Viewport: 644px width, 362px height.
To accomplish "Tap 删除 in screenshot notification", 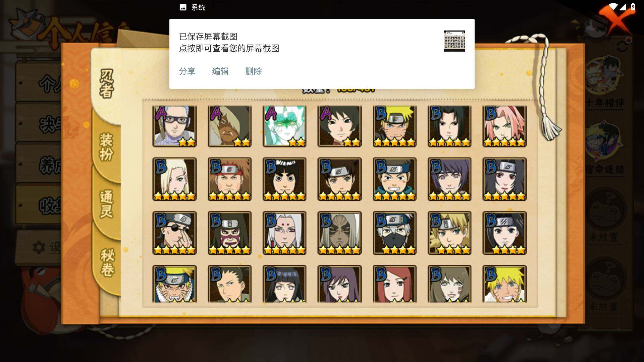I will [x=254, y=71].
